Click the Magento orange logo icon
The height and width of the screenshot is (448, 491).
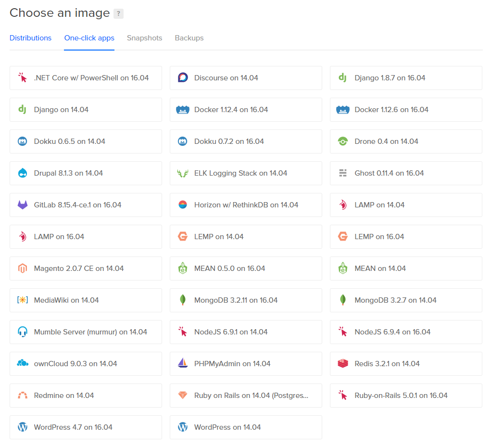coord(22,268)
